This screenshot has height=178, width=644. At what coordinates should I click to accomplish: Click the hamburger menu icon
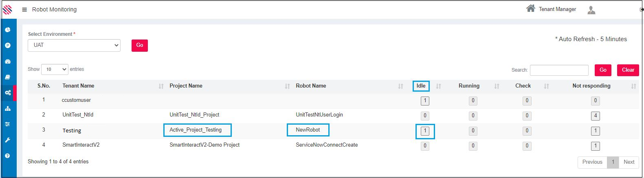point(24,9)
